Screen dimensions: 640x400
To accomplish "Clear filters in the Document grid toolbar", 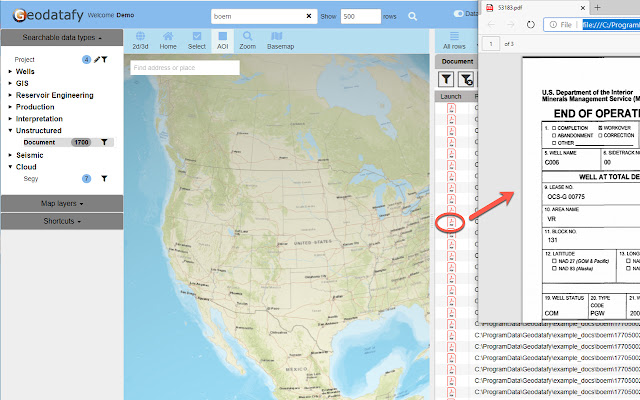I will pyautogui.click(x=466, y=79).
